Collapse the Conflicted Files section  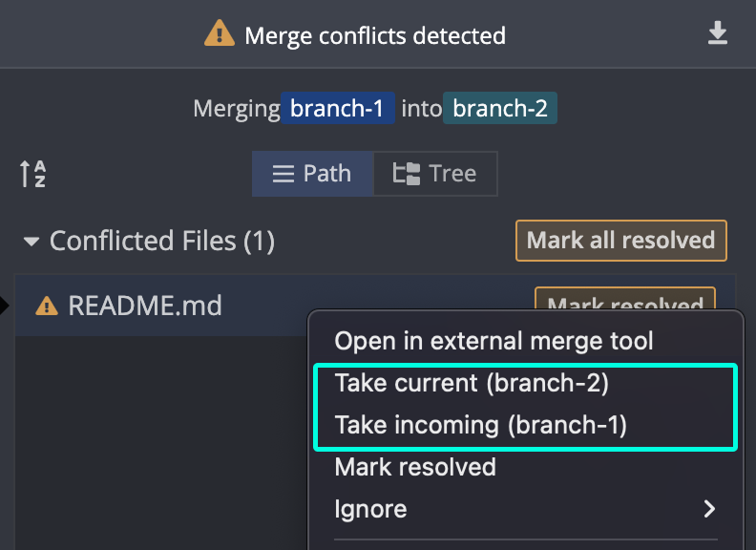point(31,242)
